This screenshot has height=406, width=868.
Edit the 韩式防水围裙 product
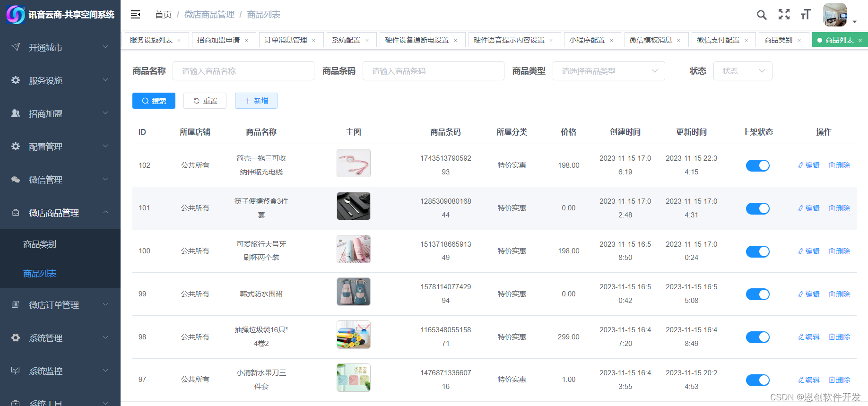[x=809, y=294]
